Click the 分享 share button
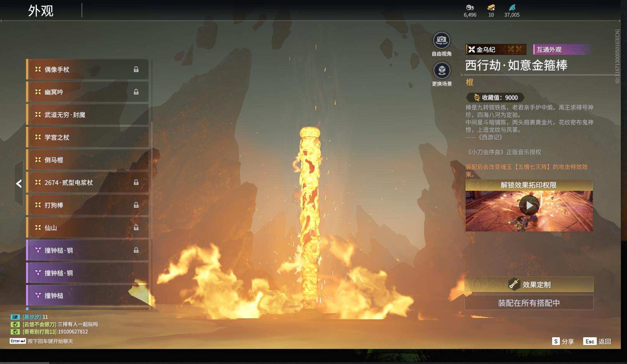627x364 pixels. 563,342
